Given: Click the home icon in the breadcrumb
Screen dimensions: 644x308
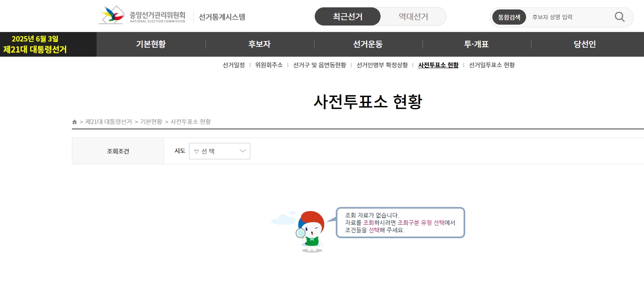Looking at the screenshot, I should point(74,122).
